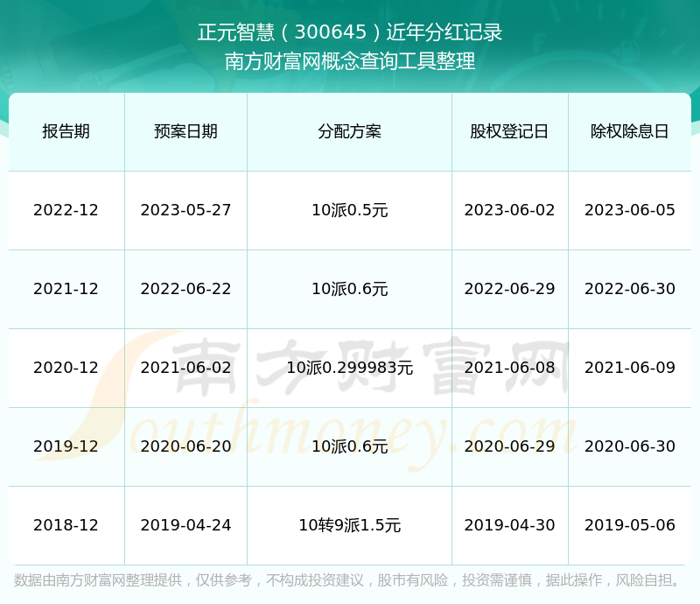Click record date 2023-06-02
The height and width of the screenshot is (604, 700).
[509, 210]
